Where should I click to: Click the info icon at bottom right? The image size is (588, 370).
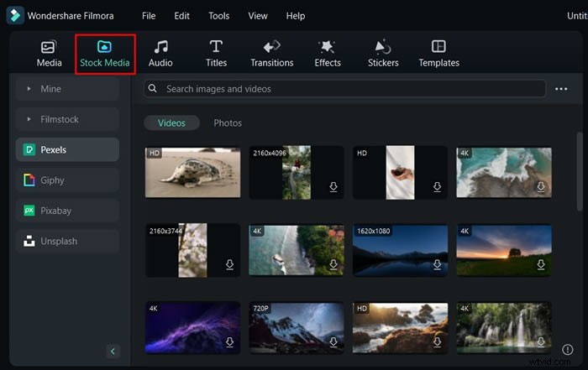567,349
